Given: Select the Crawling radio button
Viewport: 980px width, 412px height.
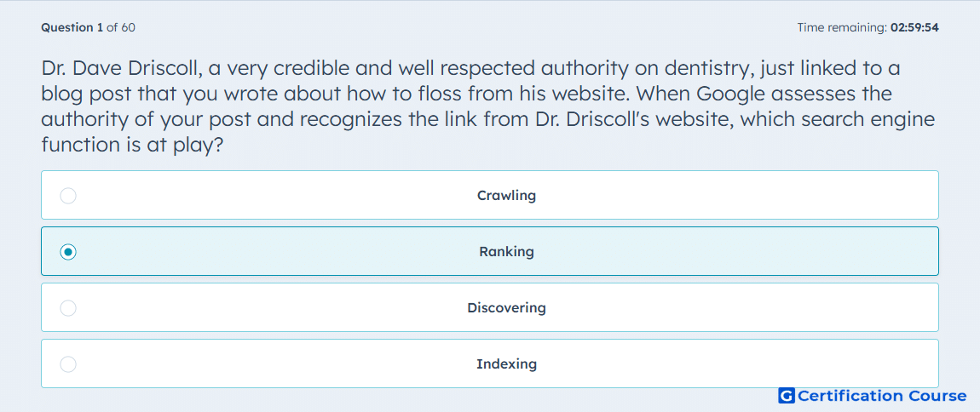Looking at the screenshot, I should (x=68, y=196).
